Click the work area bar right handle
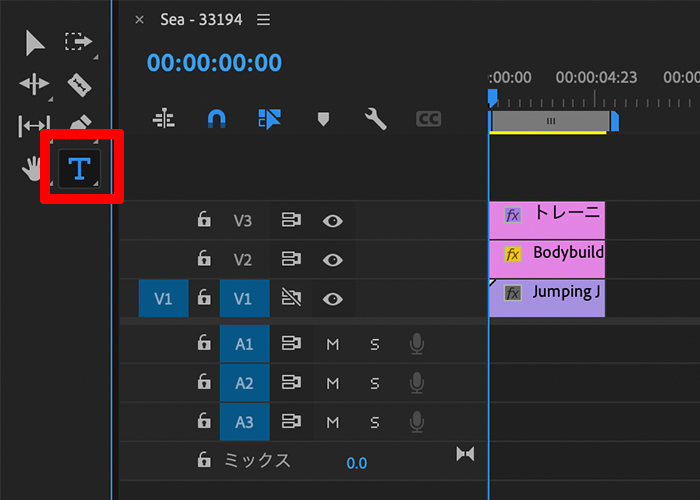 tap(615, 121)
